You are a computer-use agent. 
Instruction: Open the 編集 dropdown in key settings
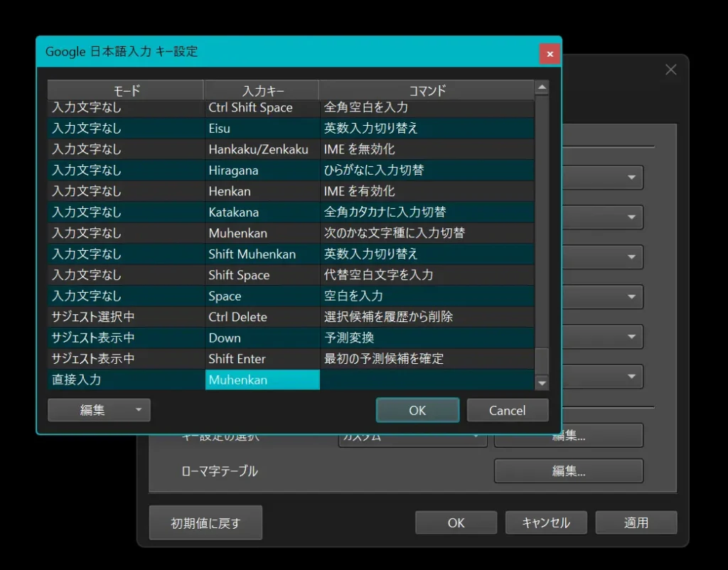(x=99, y=410)
